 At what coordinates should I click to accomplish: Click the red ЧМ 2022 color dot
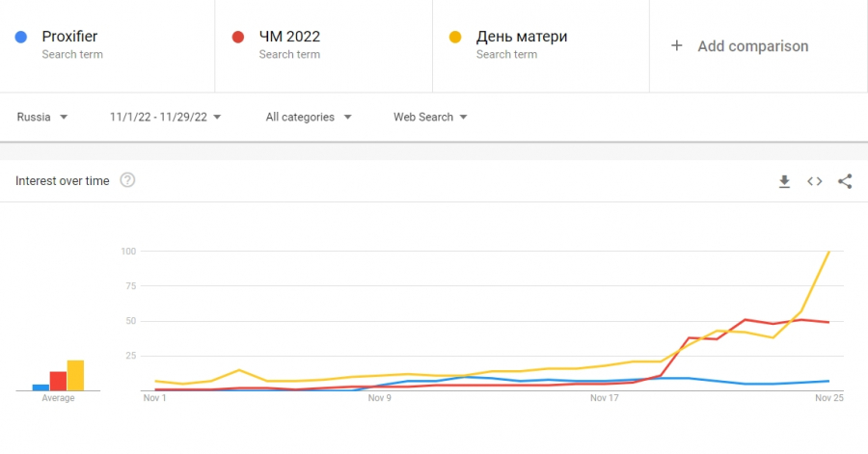(237, 37)
